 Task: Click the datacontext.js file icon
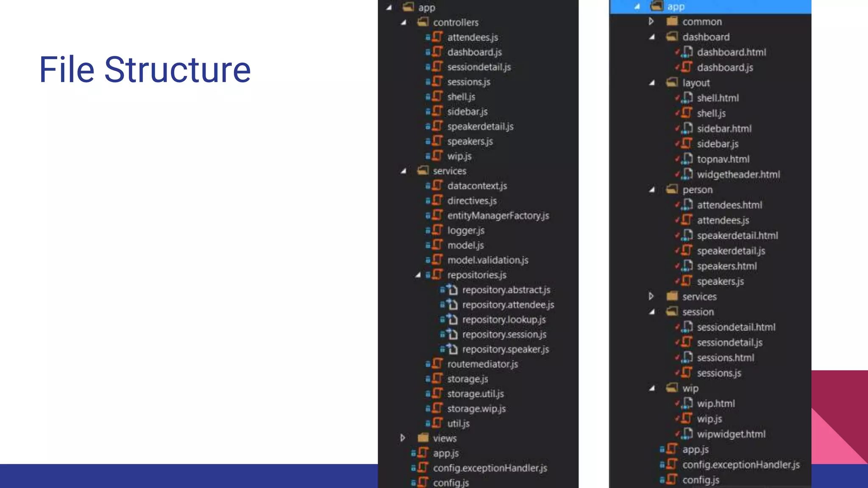coord(437,185)
